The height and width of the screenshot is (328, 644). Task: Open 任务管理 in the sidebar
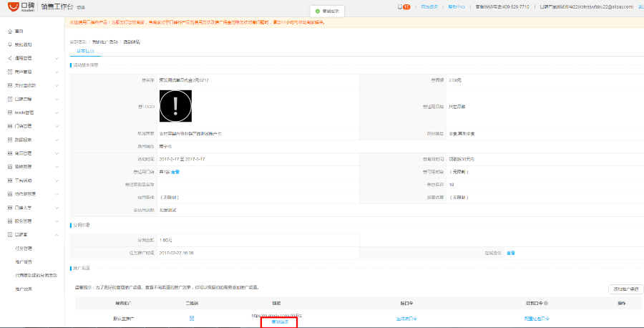click(24, 249)
